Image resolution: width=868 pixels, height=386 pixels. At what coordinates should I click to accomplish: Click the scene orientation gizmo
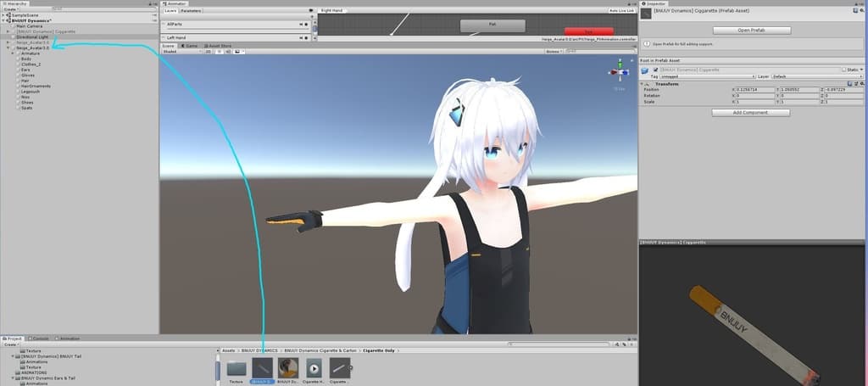tap(619, 71)
